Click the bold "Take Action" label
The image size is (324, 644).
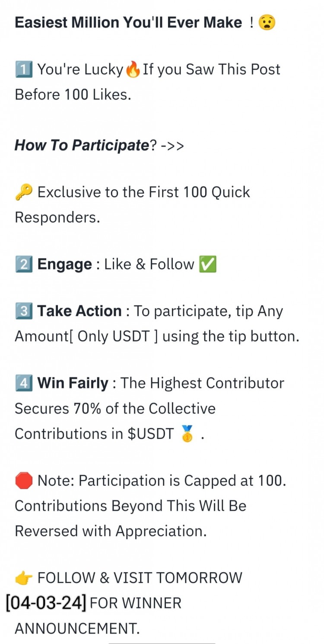click(x=79, y=311)
